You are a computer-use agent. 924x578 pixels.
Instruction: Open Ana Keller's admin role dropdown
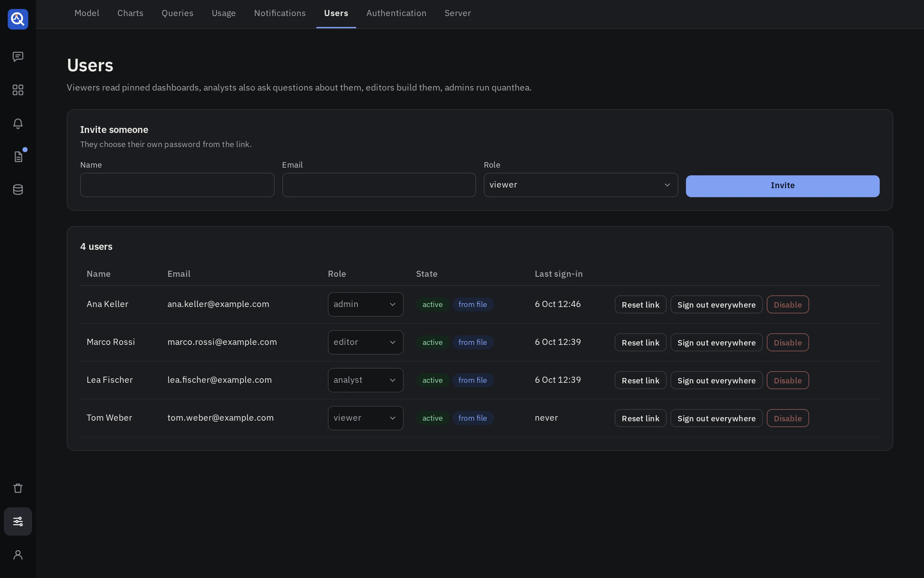(x=365, y=304)
